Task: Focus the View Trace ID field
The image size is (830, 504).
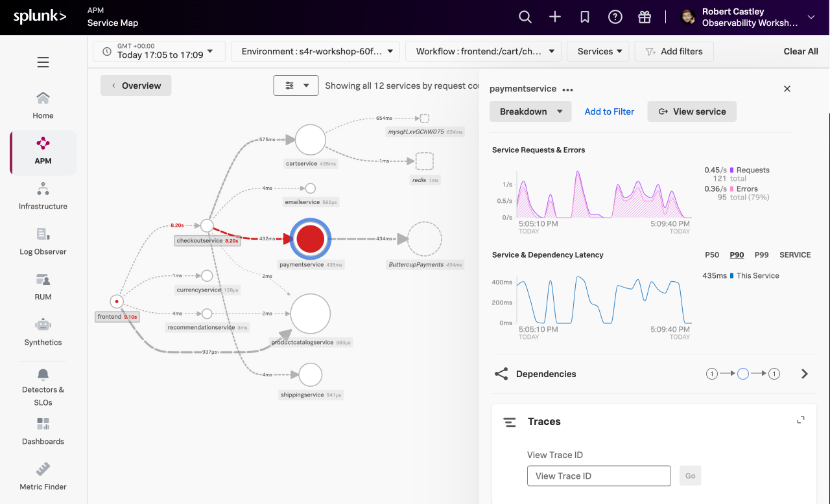Action: 599,475
